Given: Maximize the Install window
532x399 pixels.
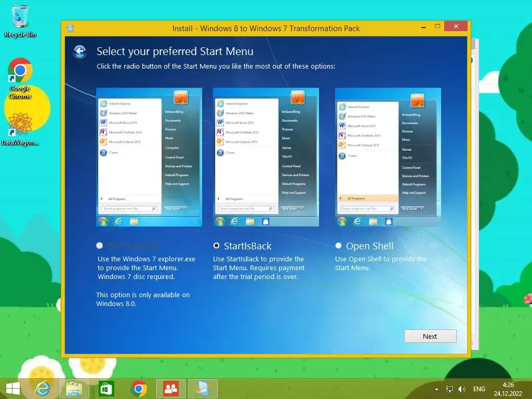Looking at the screenshot, I should point(437,27).
